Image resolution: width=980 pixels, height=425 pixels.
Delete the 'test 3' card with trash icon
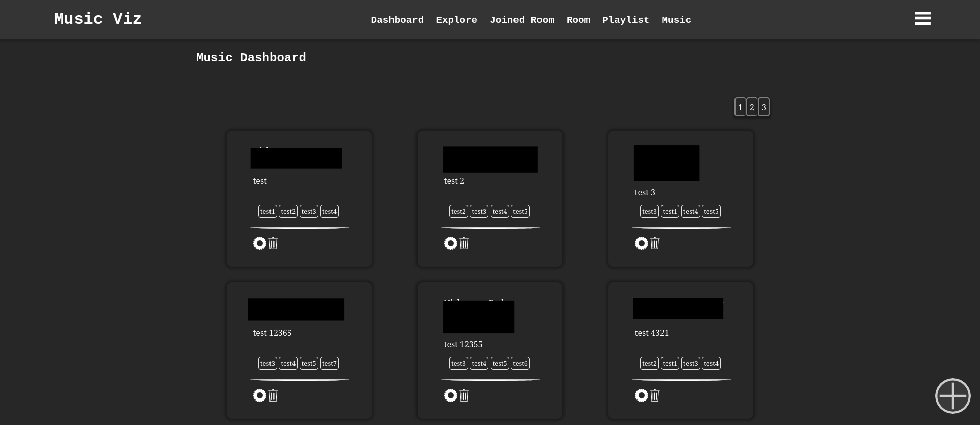(x=655, y=243)
